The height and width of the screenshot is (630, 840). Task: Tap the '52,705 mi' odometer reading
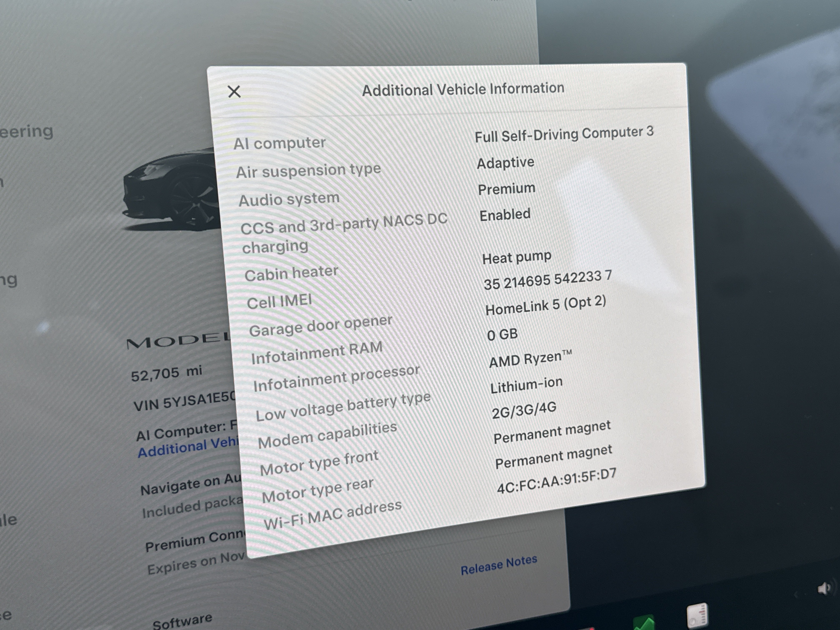click(x=166, y=373)
